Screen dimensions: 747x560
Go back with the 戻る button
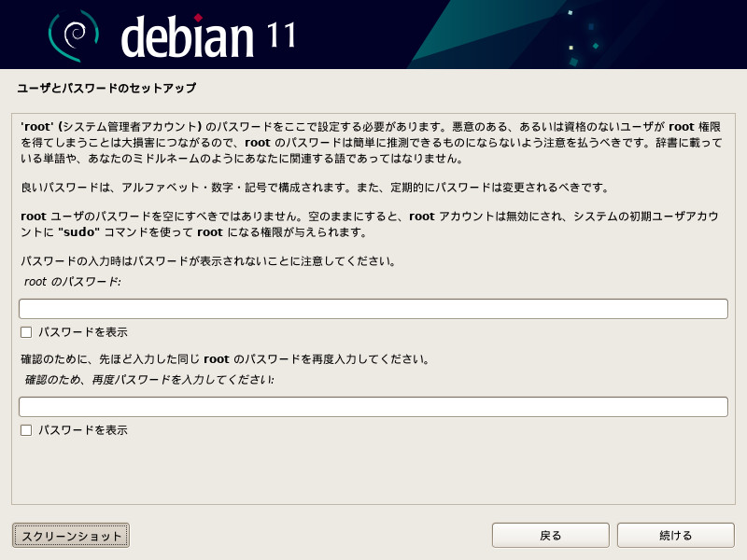click(550, 535)
